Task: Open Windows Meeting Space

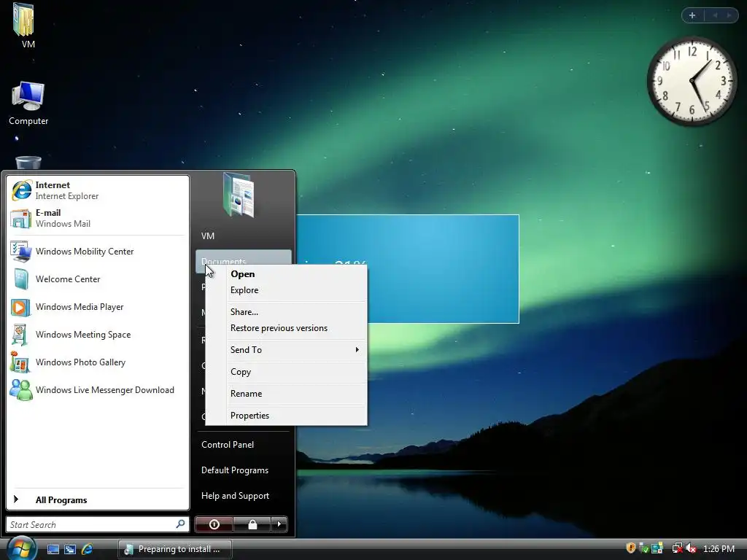Action: [98, 334]
